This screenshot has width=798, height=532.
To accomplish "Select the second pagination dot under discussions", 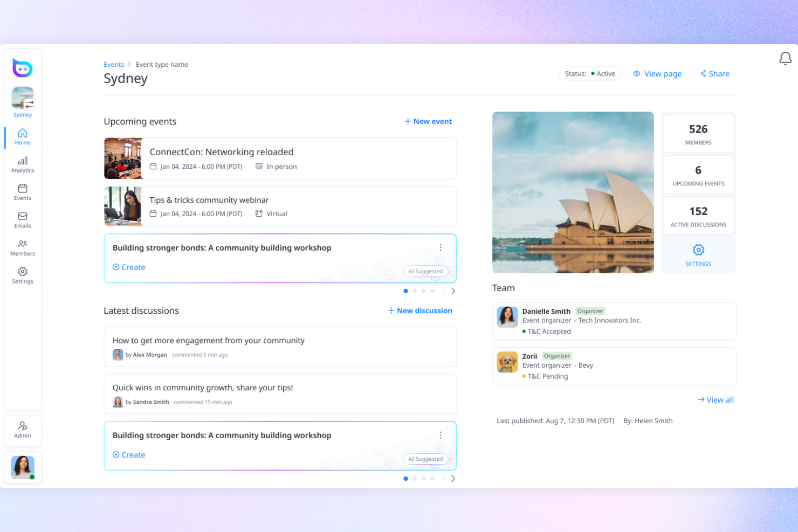I will pos(415,479).
